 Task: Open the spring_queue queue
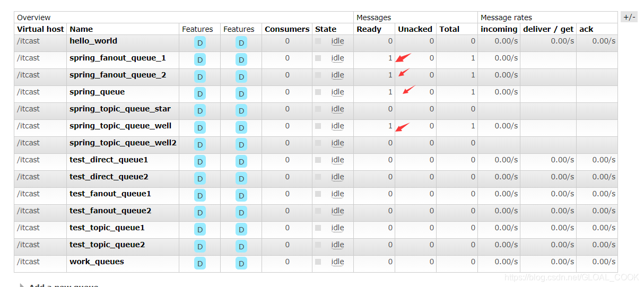coord(97,92)
